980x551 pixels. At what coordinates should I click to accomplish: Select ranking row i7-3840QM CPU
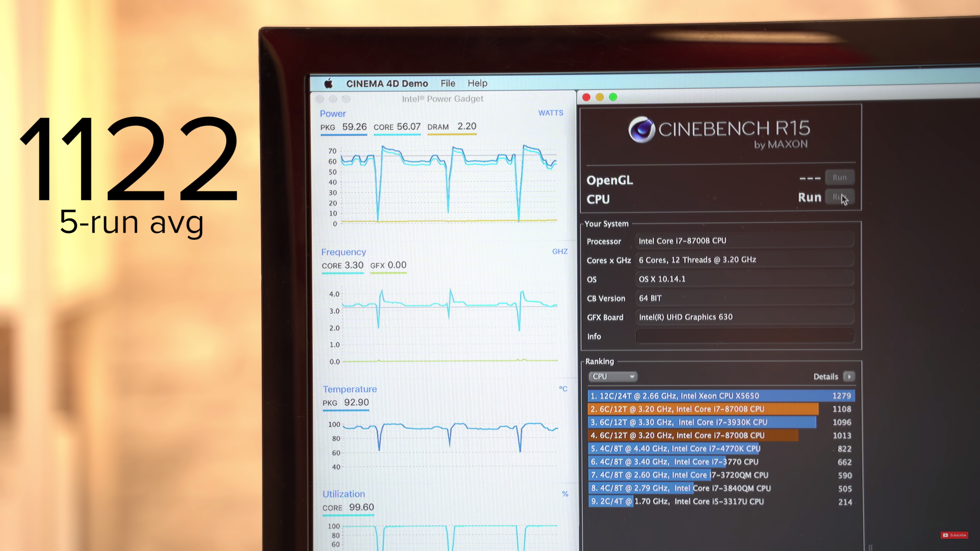click(x=721, y=489)
